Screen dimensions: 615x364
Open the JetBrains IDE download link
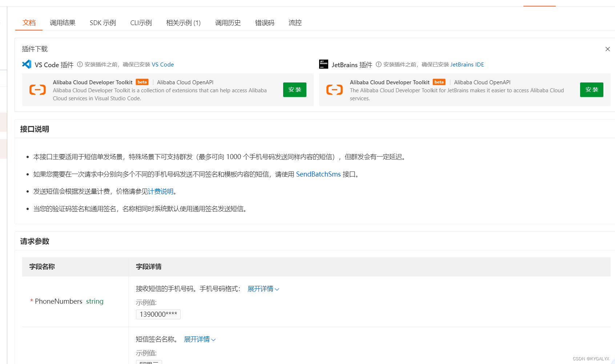click(x=467, y=64)
